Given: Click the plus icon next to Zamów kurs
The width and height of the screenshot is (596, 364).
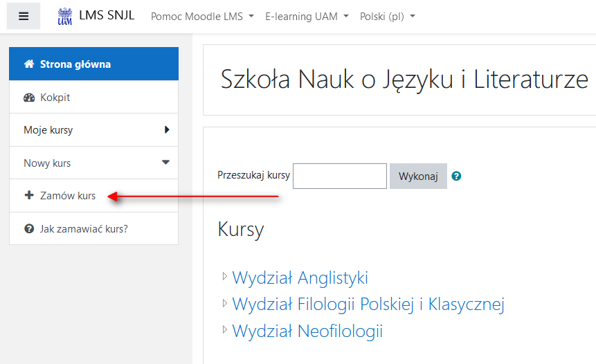Looking at the screenshot, I should click(29, 195).
